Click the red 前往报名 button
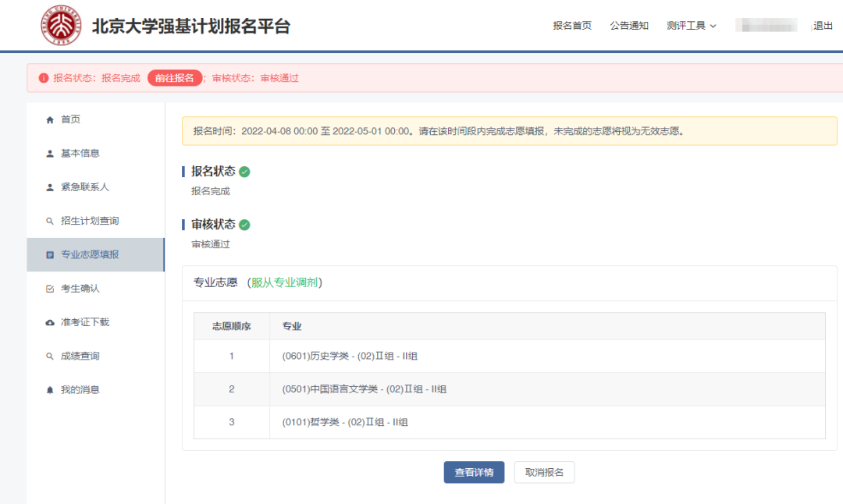The width and height of the screenshot is (843, 504). point(174,79)
